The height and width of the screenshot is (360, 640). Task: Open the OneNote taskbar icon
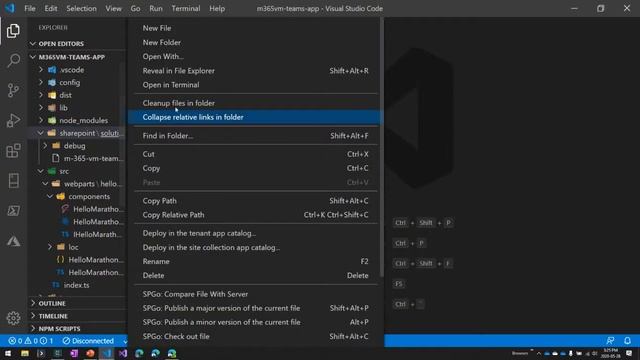74,353
